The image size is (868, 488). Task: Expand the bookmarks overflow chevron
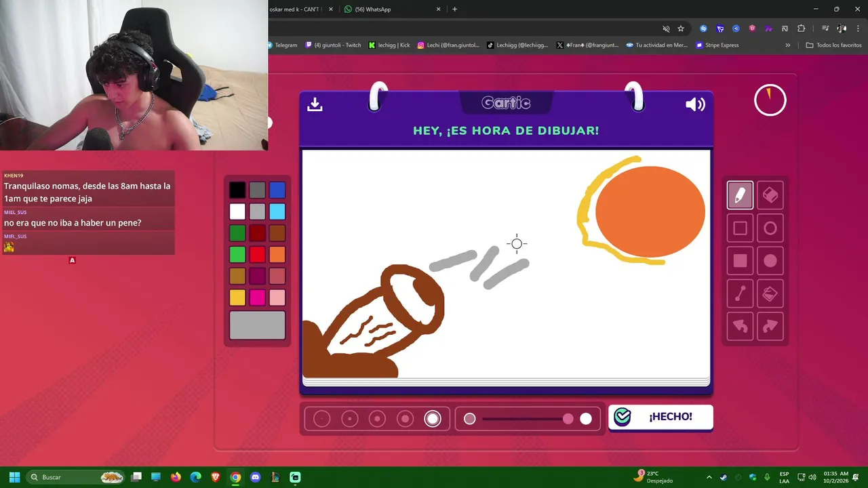[787, 45]
